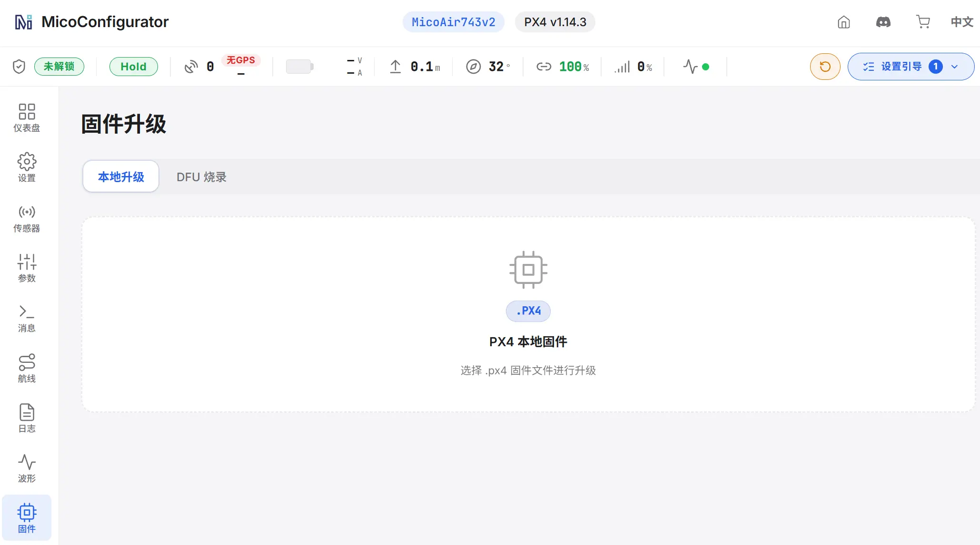Open 波形 waveform in sidebar
980x545 pixels.
[x=27, y=468]
